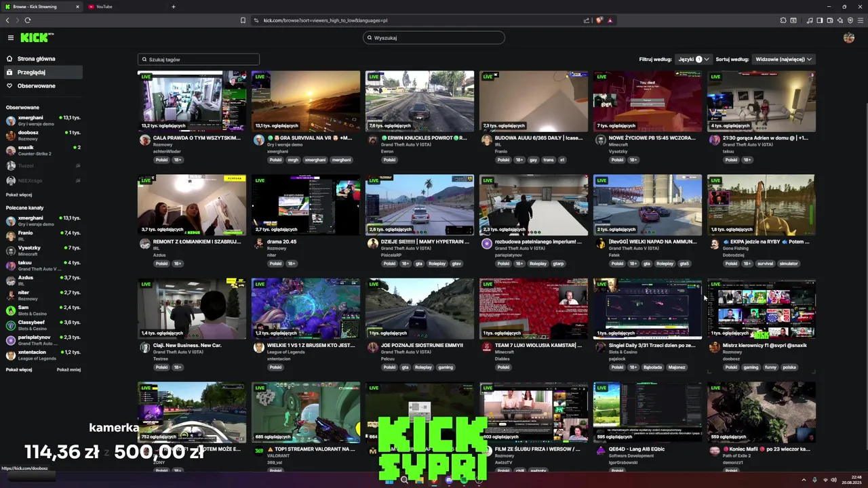This screenshot has height=488, width=868.
Task: Open Classybeef recommended channel avatar
Action: [11, 325]
